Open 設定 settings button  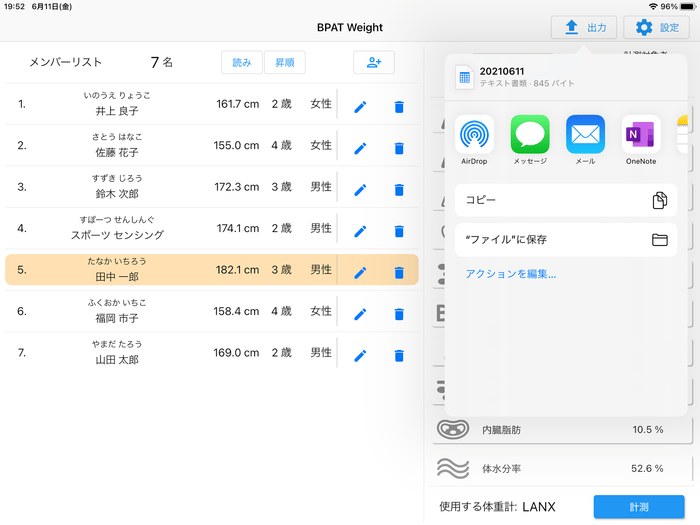pyautogui.click(x=656, y=28)
